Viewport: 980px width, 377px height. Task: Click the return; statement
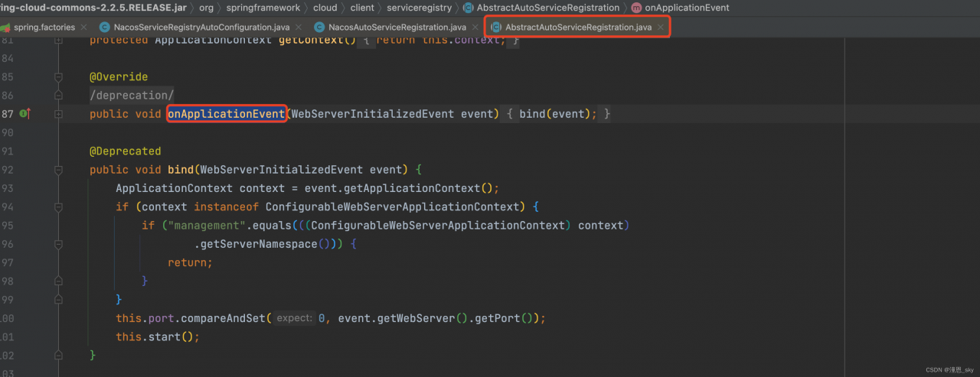[190, 262]
